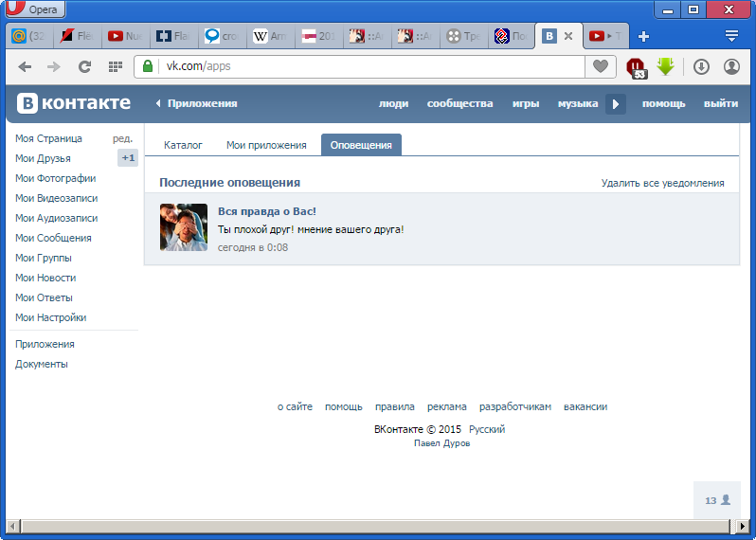Click ред. to edit the page
The width and height of the screenshot is (756, 540).
122,139
